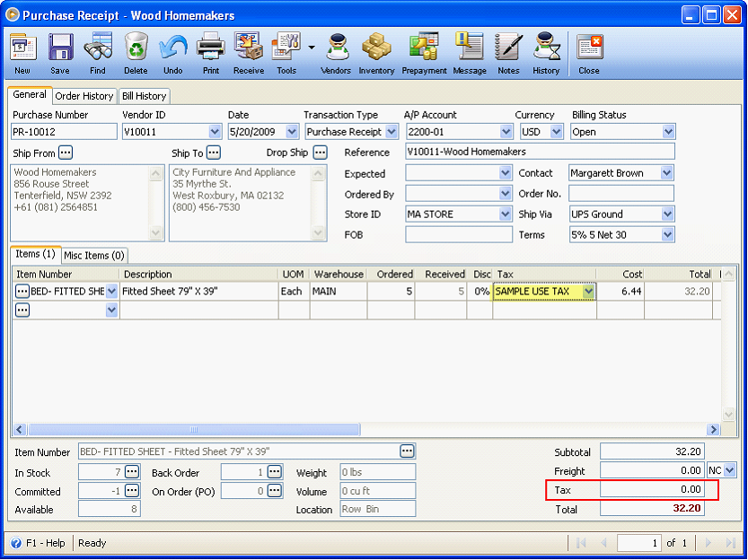Click the Ordered quantity cell 5
The width and height of the screenshot is (748, 560).
coord(391,291)
